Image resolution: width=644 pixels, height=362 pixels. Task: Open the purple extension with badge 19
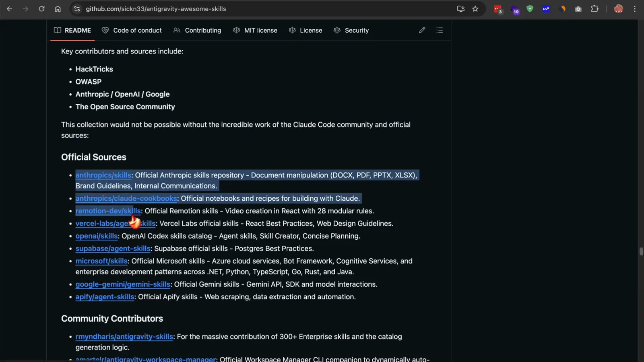click(x=515, y=9)
